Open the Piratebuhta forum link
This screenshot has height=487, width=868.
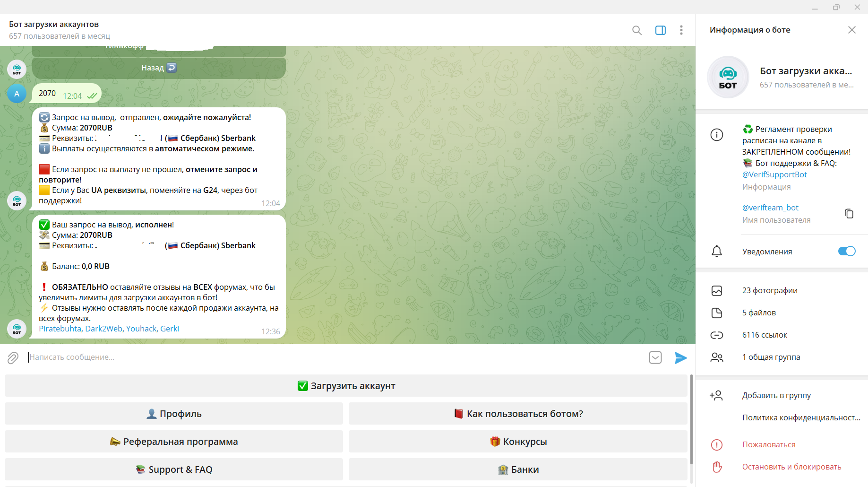click(60, 329)
